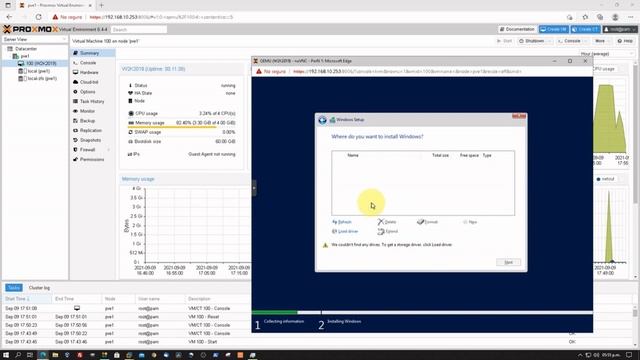Click the Proxmox search field
Viewport: 640px width, 360px height.
pyautogui.click(x=139, y=29)
